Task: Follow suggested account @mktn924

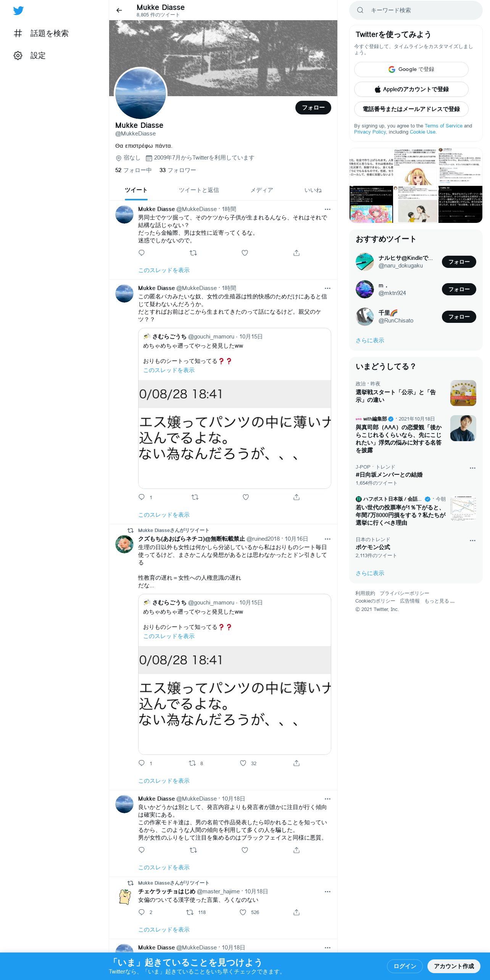Action: click(459, 289)
